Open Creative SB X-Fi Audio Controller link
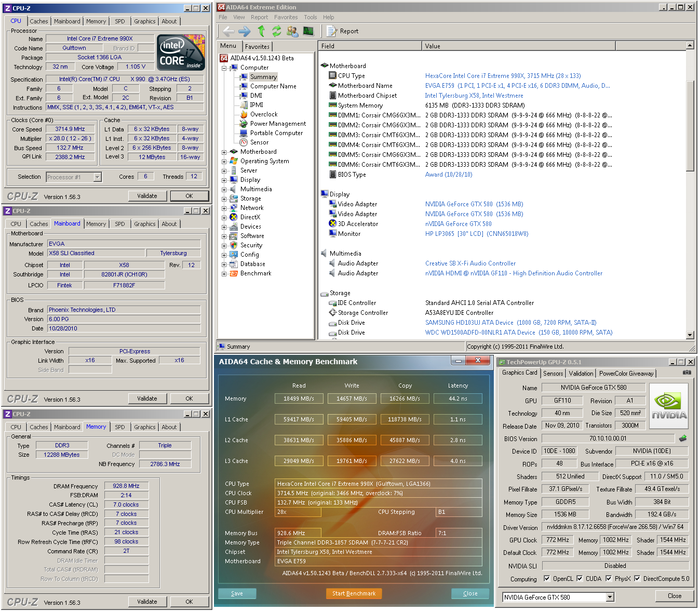The height and width of the screenshot is (611, 700). [x=470, y=263]
